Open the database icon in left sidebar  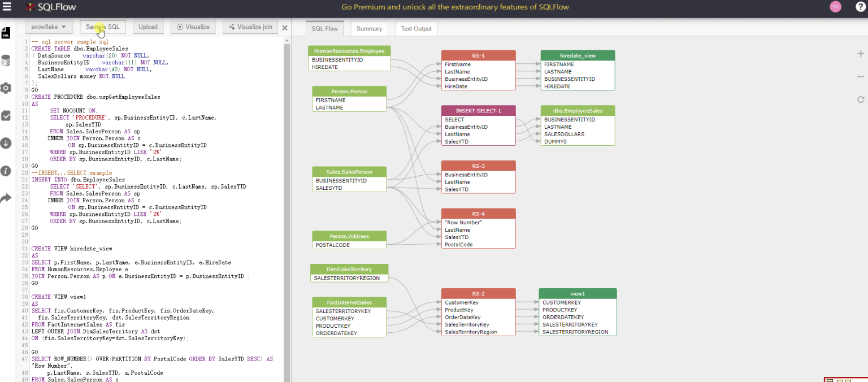pos(6,60)
